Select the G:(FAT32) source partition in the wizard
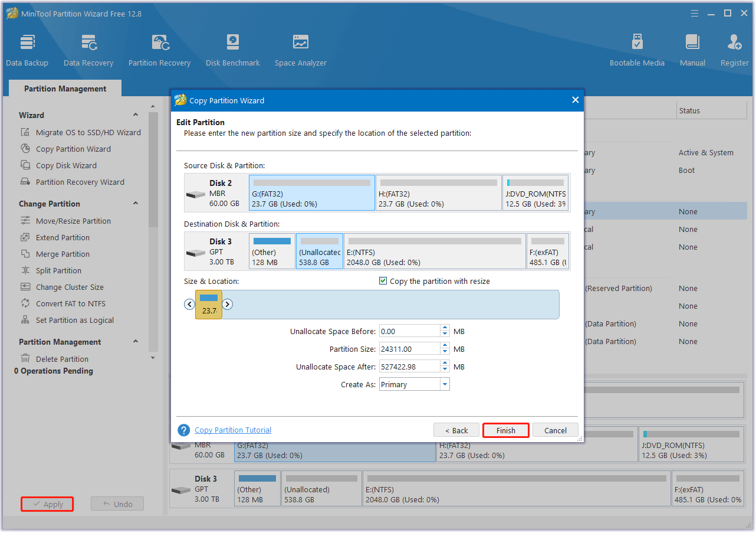Viewport: 756px width, 533px height. (x=312, y=192)
